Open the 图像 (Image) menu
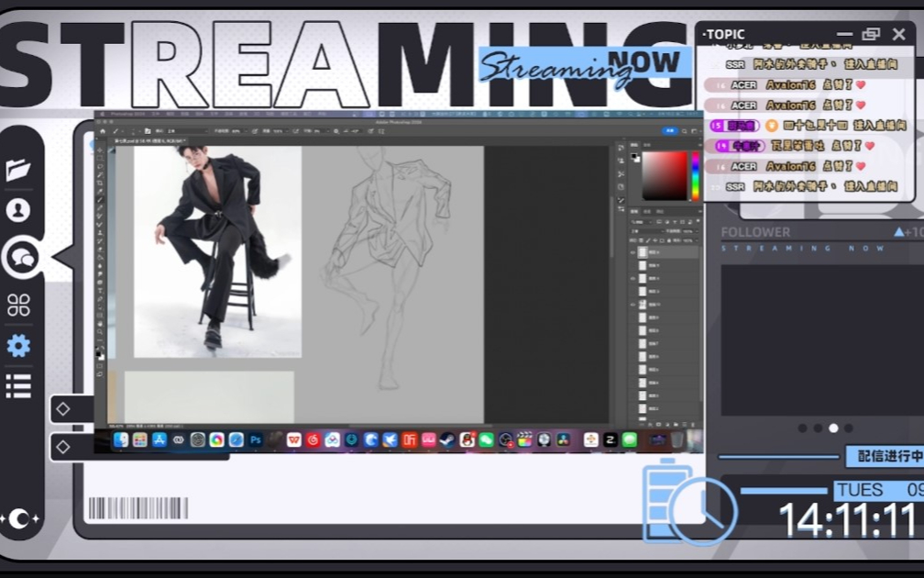Screen dimensions: 924x578 coord(184,114)
